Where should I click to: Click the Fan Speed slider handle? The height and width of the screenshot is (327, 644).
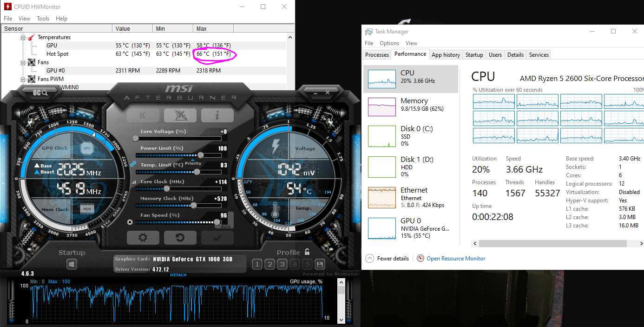(217, 222)
